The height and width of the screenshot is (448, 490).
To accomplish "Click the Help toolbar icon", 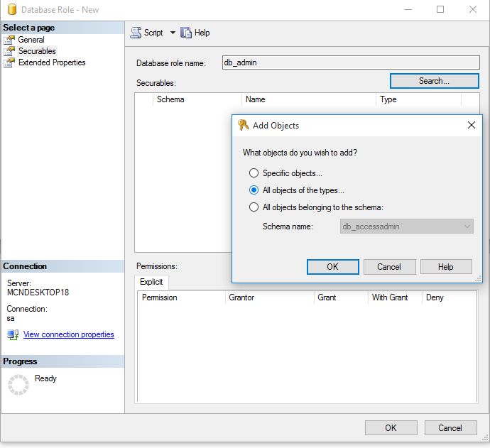I will point(187,33).
